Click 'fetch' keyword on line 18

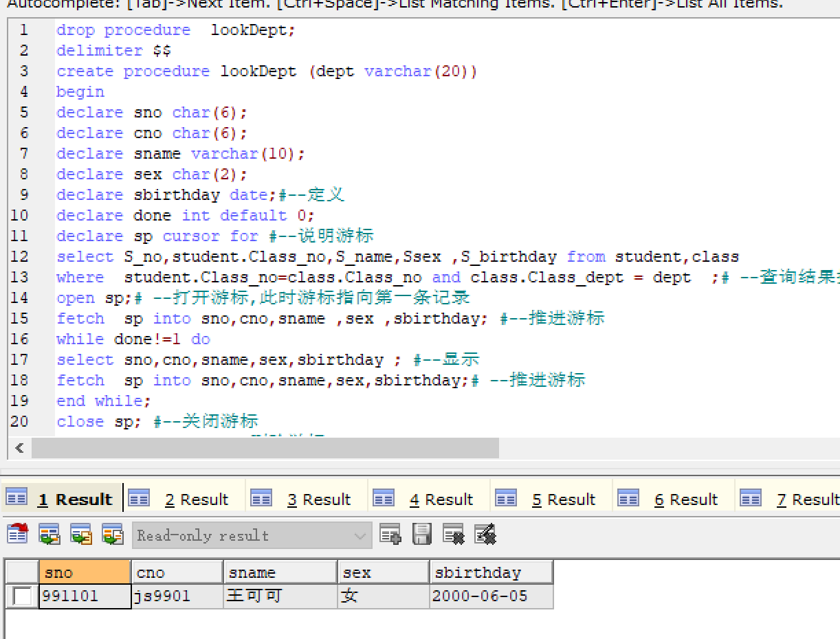pos(80,381)
